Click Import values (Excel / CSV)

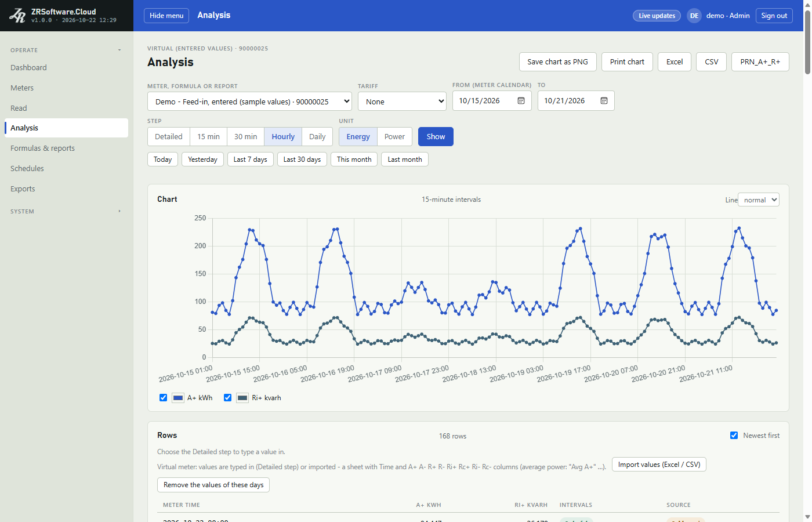(659, 465)
